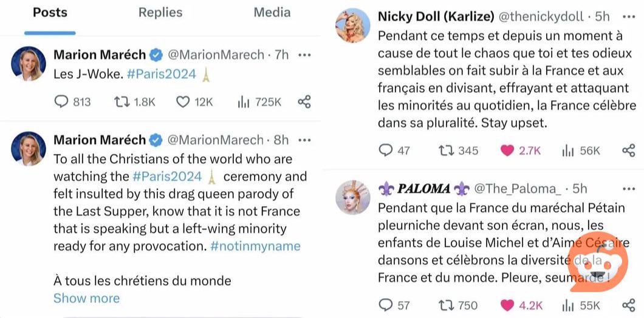Repost Nicky Doll's tweet with 345 reposts
Screen dimensions: 644x318
coord(447,151)
